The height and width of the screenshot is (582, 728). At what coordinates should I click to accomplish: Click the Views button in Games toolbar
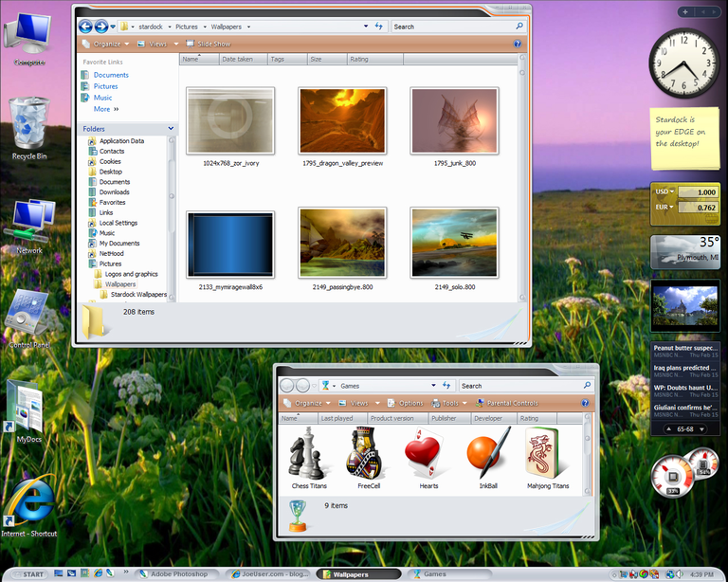[x=354, y=403]
